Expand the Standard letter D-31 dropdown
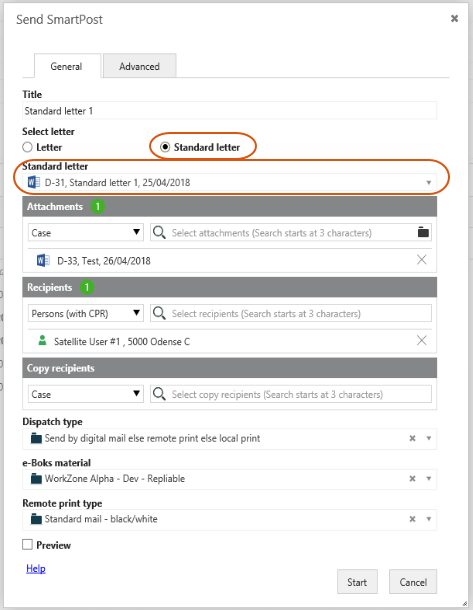 tap(229, 182)
